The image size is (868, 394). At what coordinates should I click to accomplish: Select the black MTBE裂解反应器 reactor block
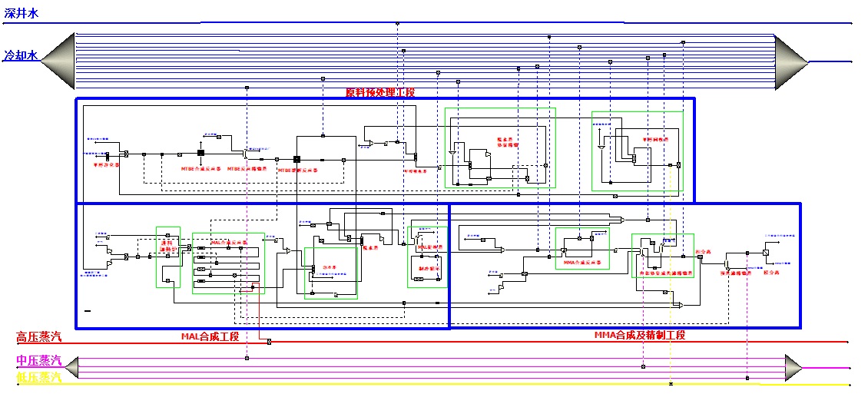point(297,159)
